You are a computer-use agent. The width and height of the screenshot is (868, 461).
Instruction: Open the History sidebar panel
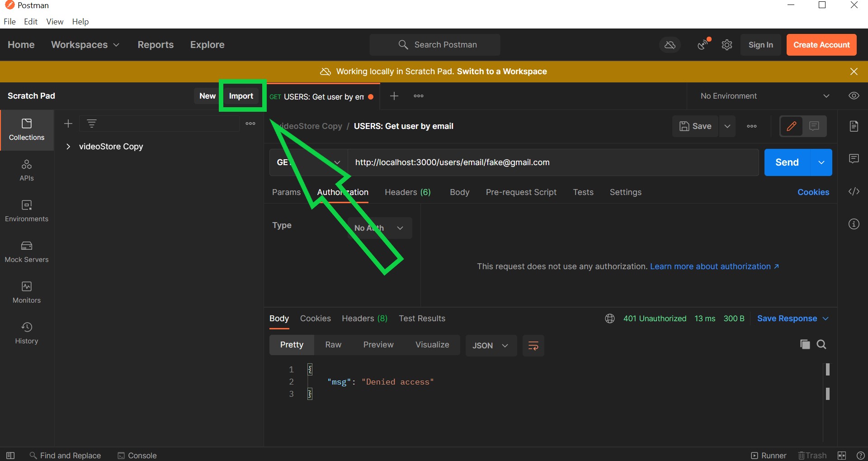click(x=27, y=333)
